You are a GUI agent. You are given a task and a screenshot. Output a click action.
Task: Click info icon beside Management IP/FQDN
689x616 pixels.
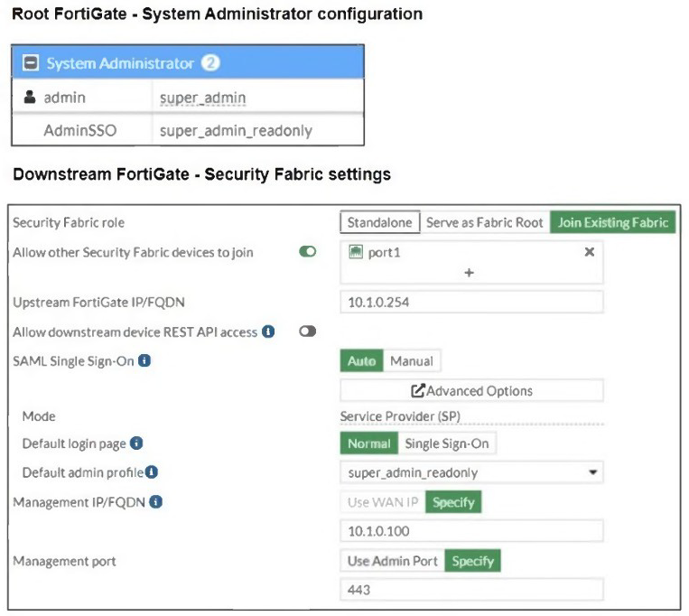[x=156, y=501]
